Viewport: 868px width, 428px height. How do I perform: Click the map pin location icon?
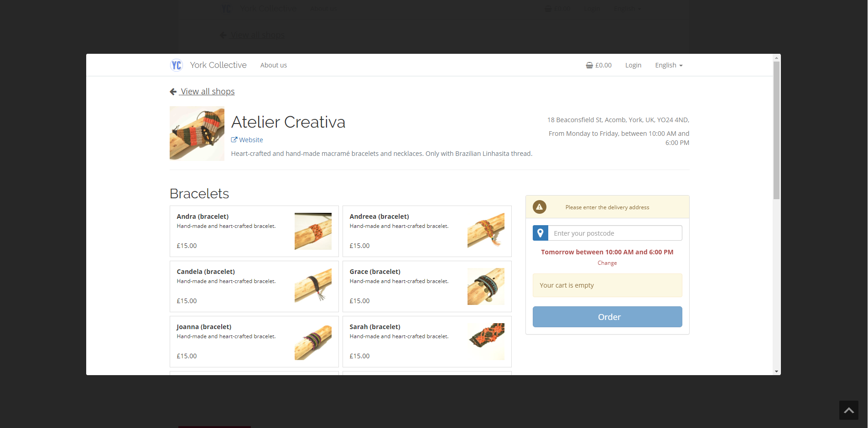[x=541, y=233]
